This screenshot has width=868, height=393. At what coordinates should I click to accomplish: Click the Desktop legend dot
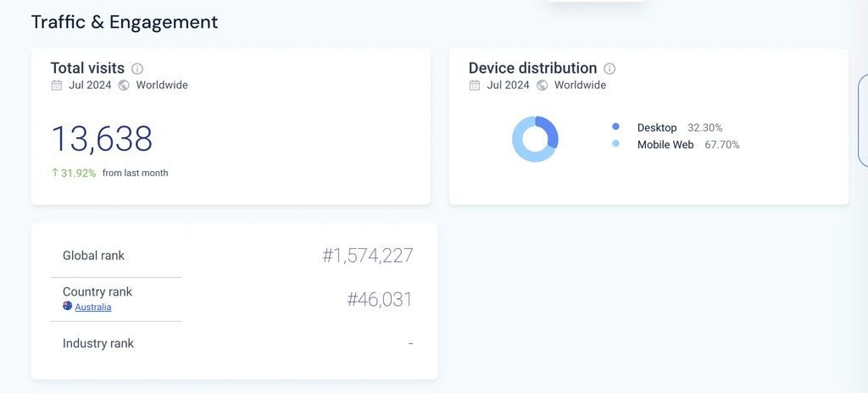point(615,127)
